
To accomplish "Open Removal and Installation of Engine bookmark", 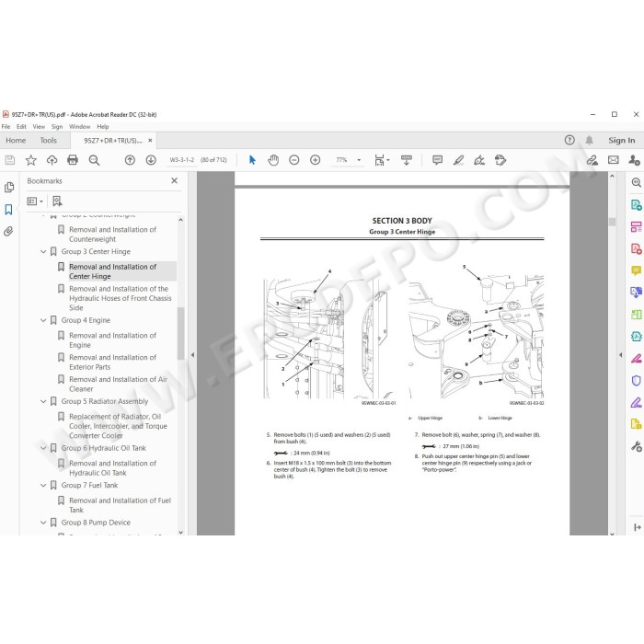I will coord(112,340).
